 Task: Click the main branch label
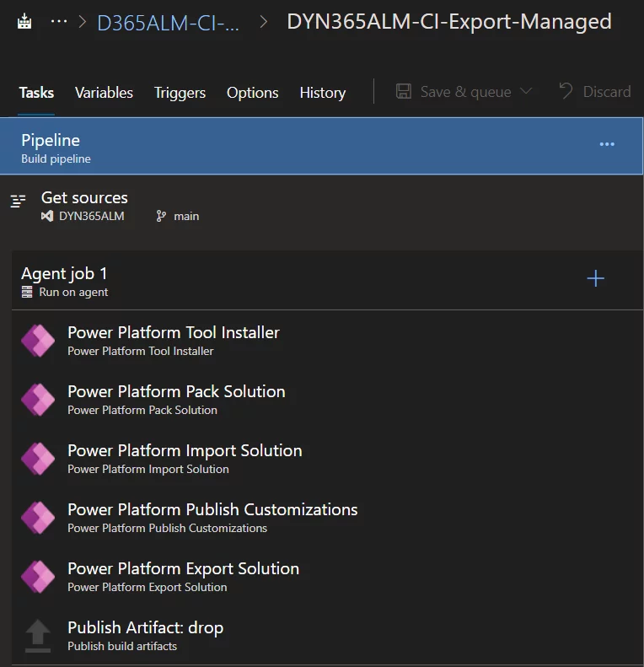pyautogui.click(x=186, y=216)
